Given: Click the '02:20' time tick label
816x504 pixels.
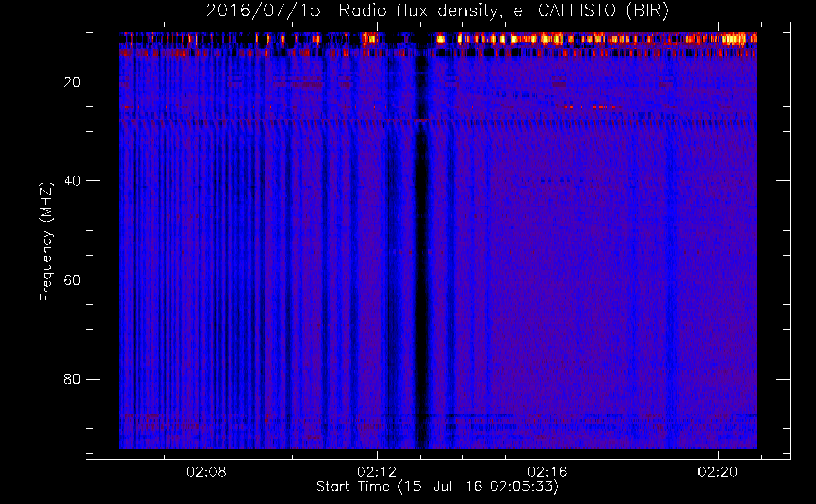Looking at the screenshot, I should 718,472.
